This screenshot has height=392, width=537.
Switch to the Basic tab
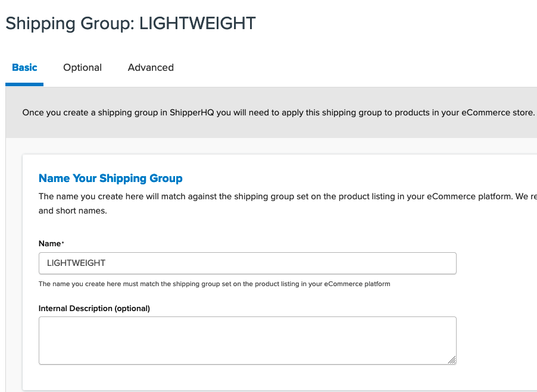click(24, 68)
